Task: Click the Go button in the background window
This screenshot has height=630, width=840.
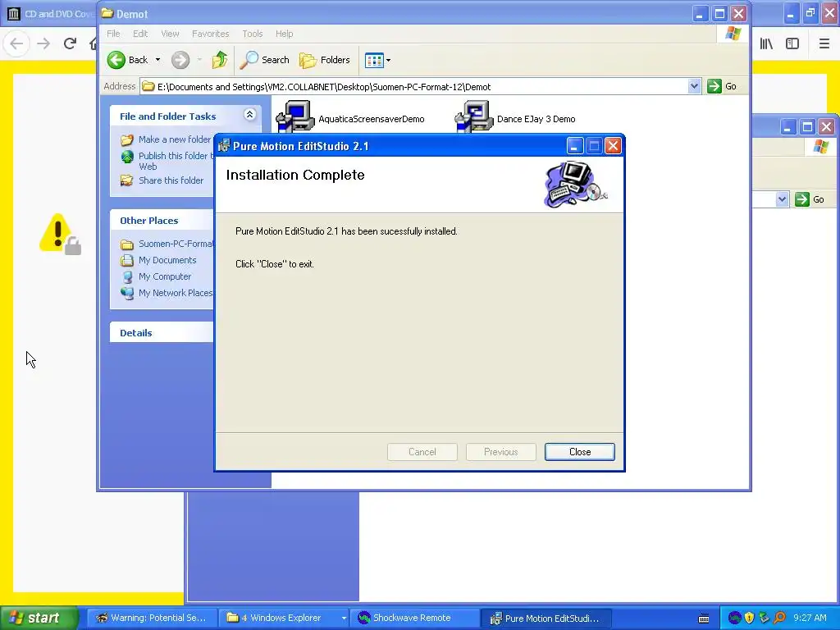Action: coord(810,199)
